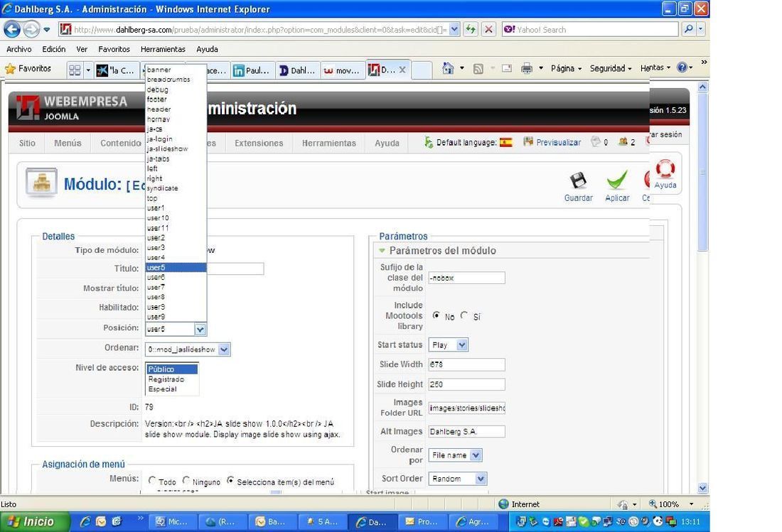Viewport: 782px width, 532px height.
Task: Expand the Página toolbar menu
Action: click(x=566, y=68)
